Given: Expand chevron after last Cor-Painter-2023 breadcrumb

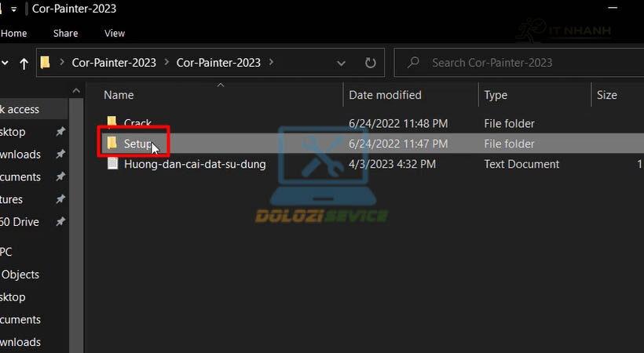Looking at the screenshot, I should (271, 63).
